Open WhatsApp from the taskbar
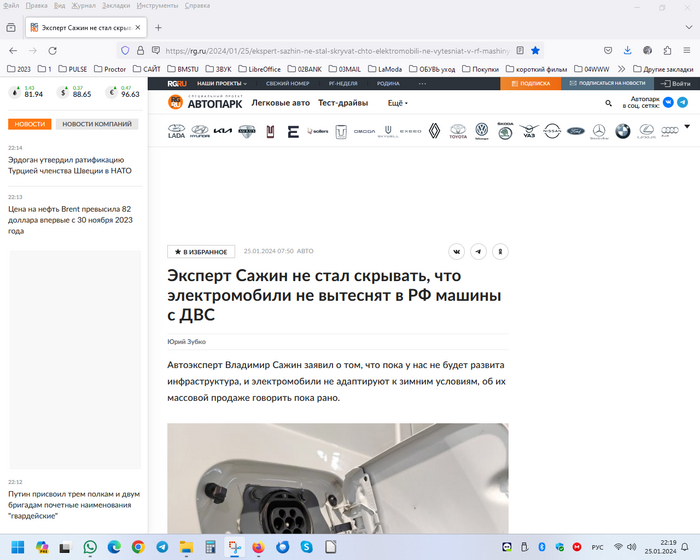Viewport: 700px width, 560px height. tap(90, 547)
